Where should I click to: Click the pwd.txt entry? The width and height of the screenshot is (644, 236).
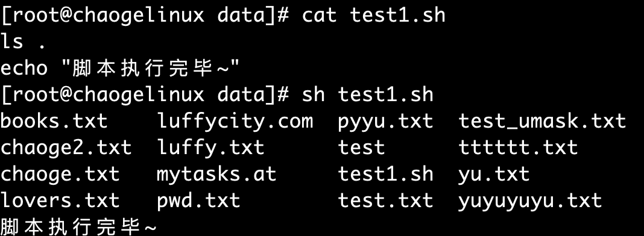[199, 202]
